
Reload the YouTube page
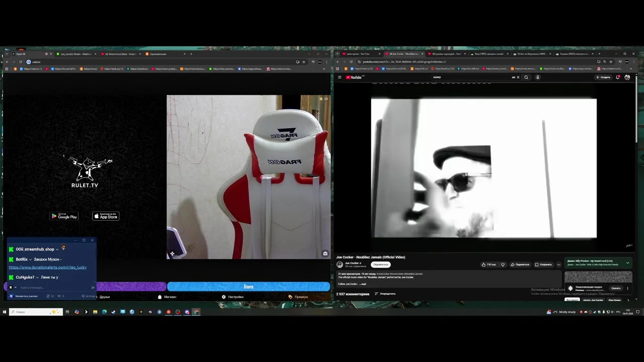[351, 62]
